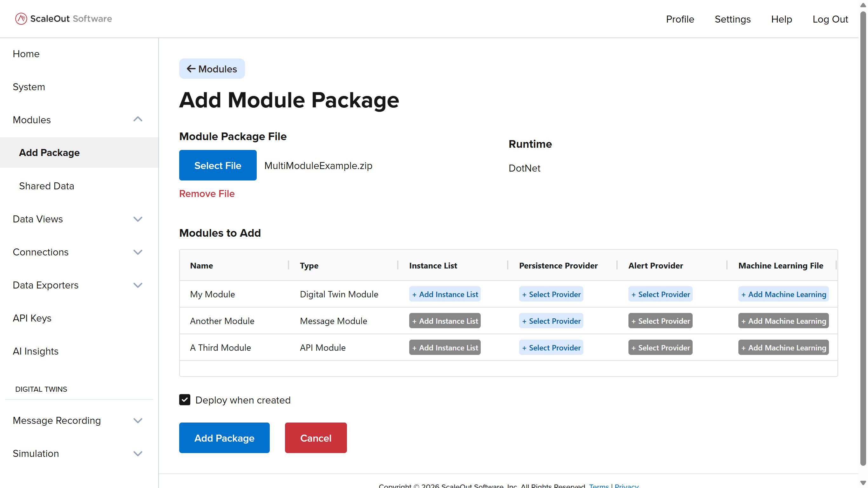Image resolution: width=868 pixels, height=488 pixels.
Task: Click the red Cancel button
Action: (316, 438)
